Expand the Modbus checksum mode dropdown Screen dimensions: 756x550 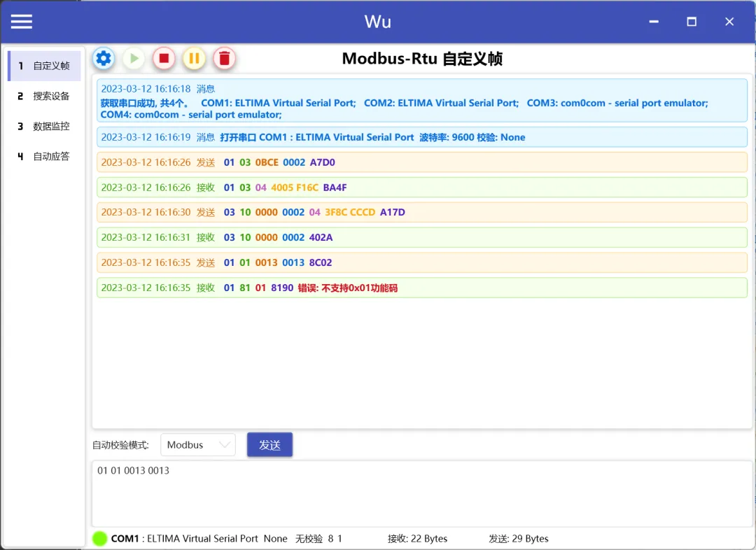click(198, 445)
